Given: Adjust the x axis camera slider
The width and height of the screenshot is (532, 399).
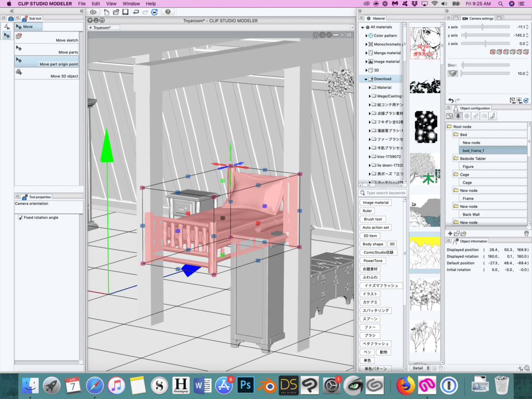Looking at the screenshot, I should (x=485, y=27).
